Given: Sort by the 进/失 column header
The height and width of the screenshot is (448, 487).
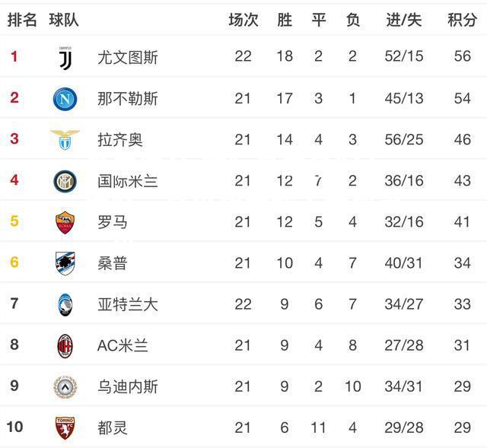Looking at the screenshot, I should tap(404, 20).
